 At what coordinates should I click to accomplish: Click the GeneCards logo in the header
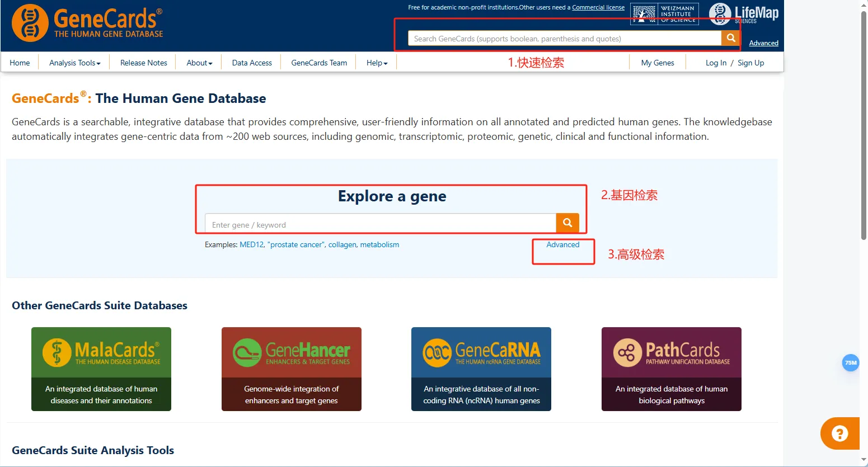click(87, 23)
